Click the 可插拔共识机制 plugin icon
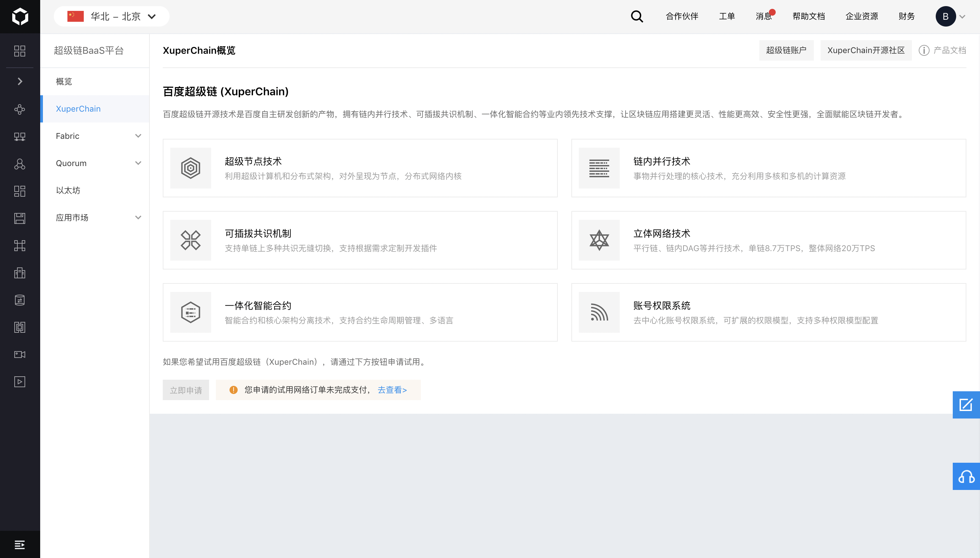The height and width of the screenshot is (558, 980). coord(191,240)
